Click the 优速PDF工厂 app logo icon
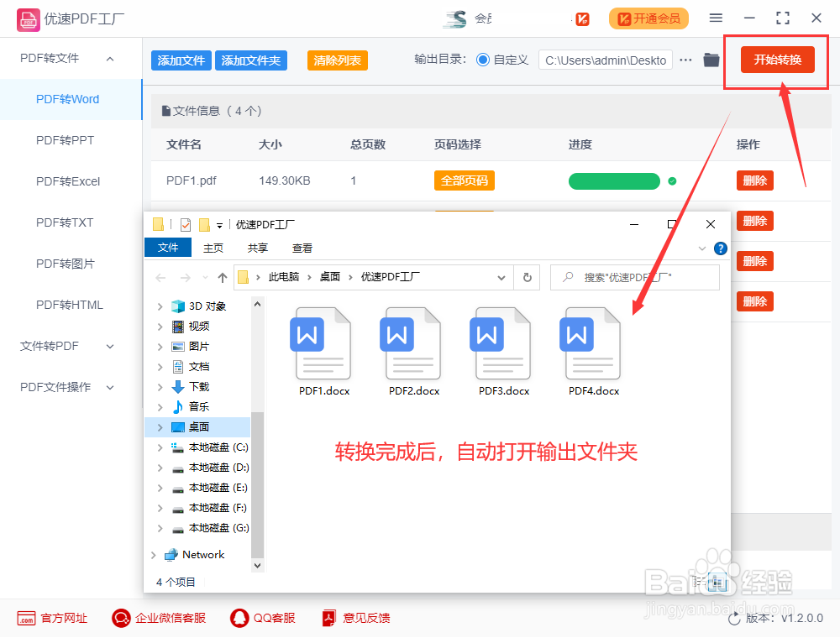 tap(28, 20)
